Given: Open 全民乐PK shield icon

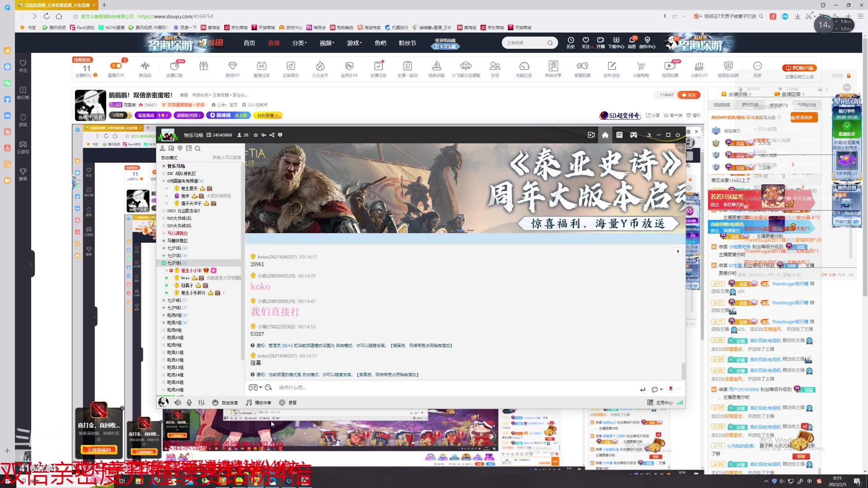Looking at the screenshot, I should [x=349, y=66].
